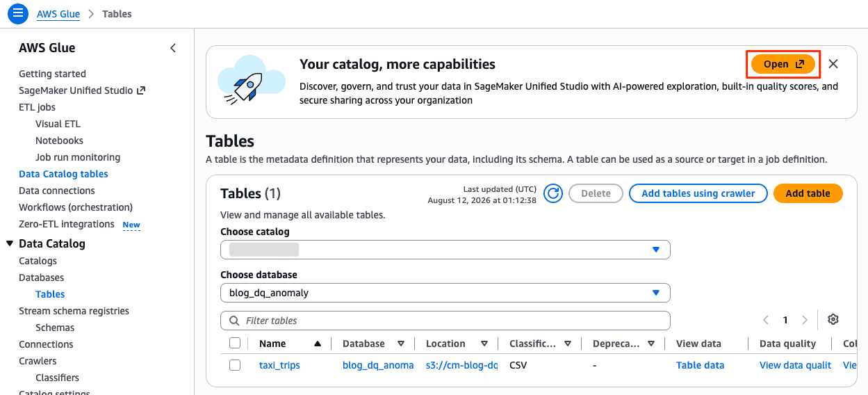Select all tables checkbox in header

pyautogui.click(x=235, y=343)
